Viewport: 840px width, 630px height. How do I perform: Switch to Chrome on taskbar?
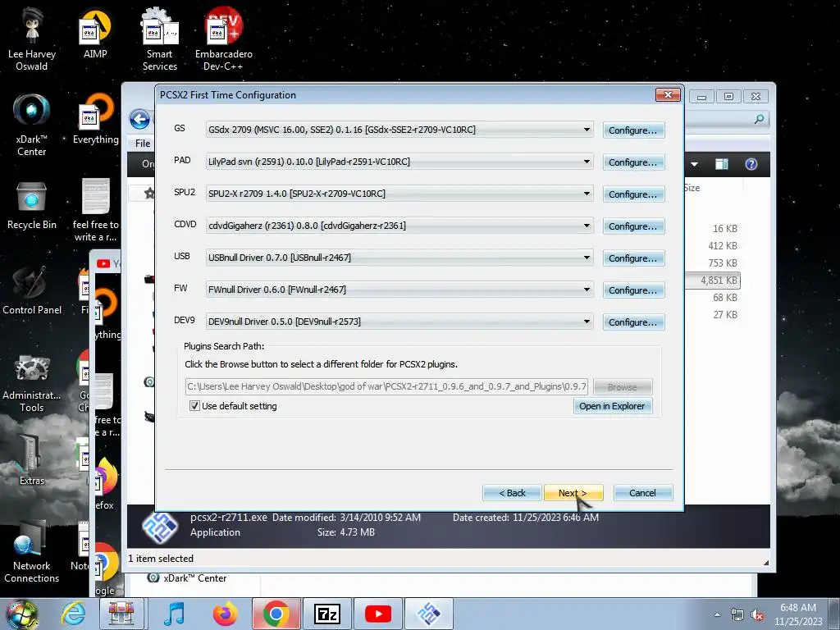click(x=276, y=614)
